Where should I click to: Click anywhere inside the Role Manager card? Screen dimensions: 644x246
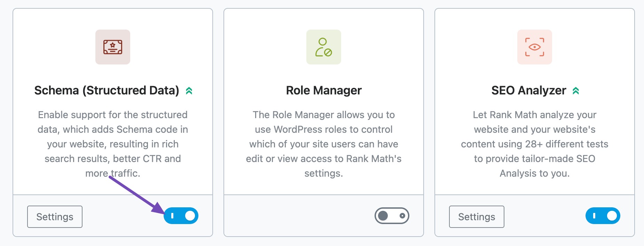[x=323, y=122]
